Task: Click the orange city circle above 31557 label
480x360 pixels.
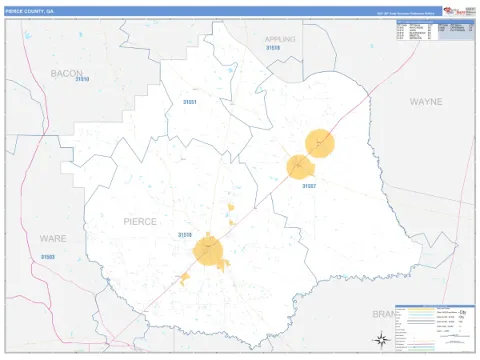Action: [x=299, y=167]
